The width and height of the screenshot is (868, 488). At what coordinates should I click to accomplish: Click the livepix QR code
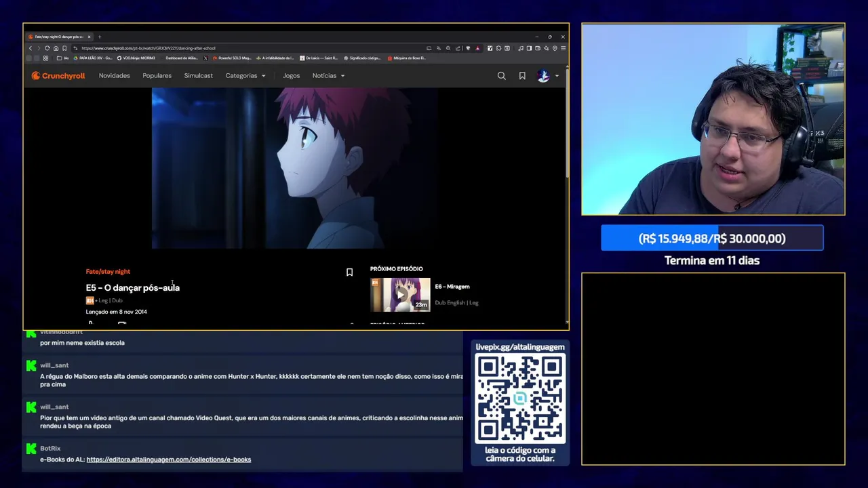520,399
